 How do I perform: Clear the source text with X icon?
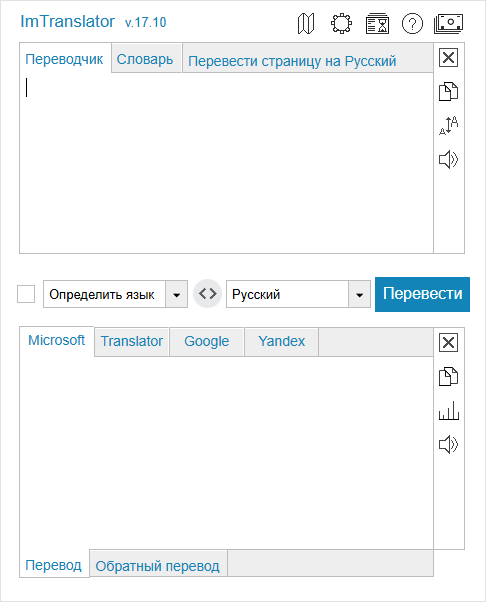(448, 58)
